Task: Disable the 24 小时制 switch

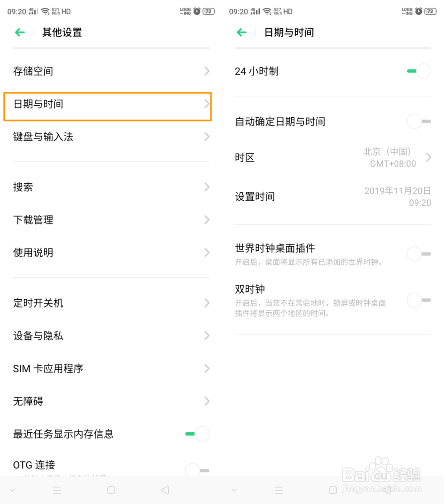Action: 419,71
